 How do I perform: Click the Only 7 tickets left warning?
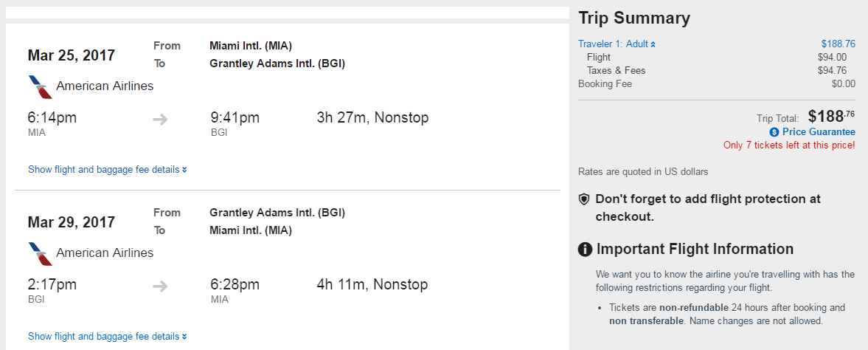point(789,145)
